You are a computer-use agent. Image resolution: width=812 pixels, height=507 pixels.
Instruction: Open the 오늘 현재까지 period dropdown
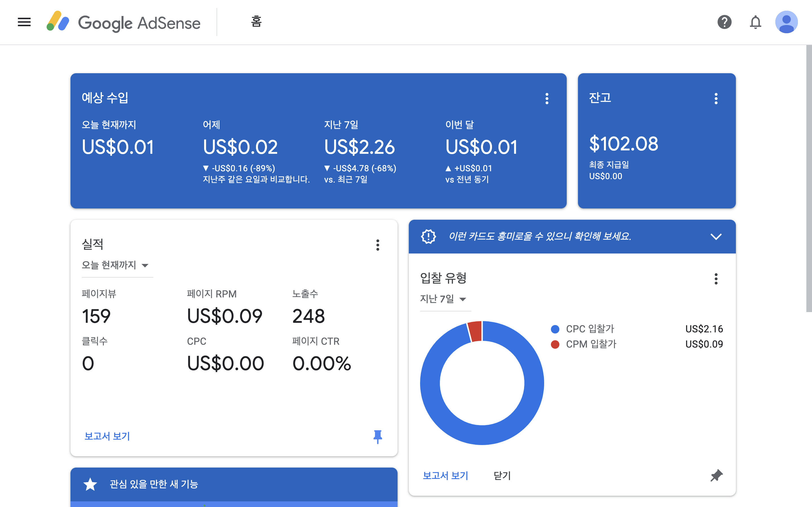(x=115, y=265)
